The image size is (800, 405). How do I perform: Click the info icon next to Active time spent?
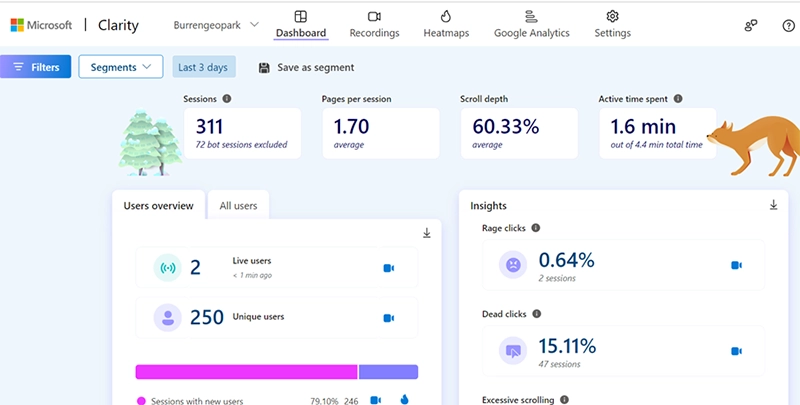click(x=678, y=98)
